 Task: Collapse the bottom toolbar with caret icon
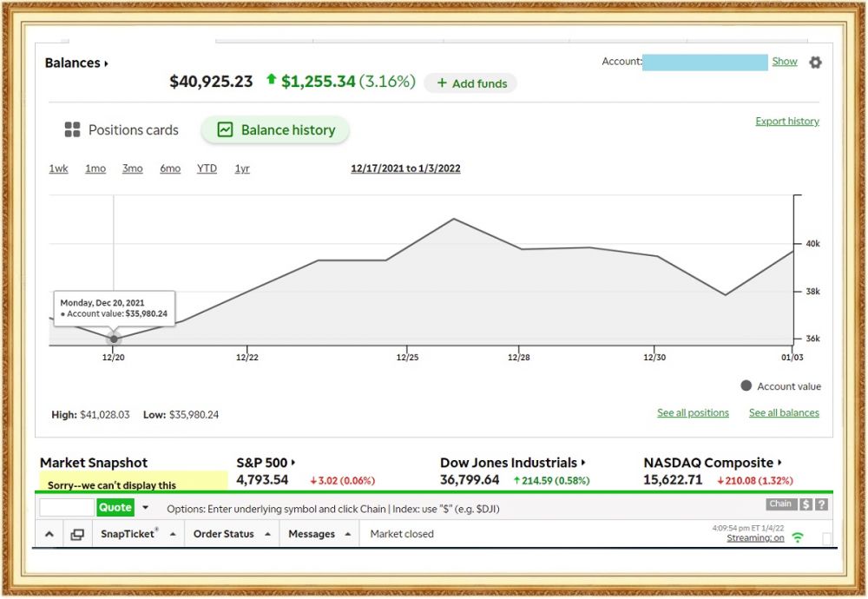49,535
